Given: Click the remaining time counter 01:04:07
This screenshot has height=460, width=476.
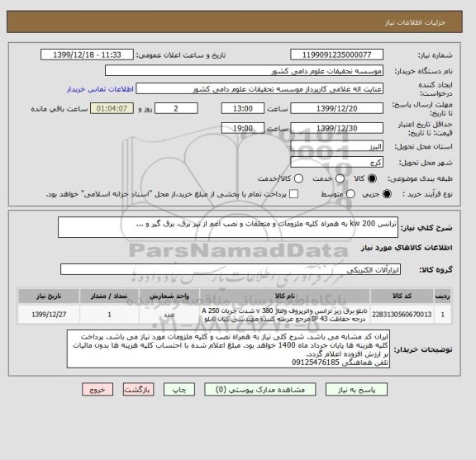Looking at the screenshot, I should 112,109.
